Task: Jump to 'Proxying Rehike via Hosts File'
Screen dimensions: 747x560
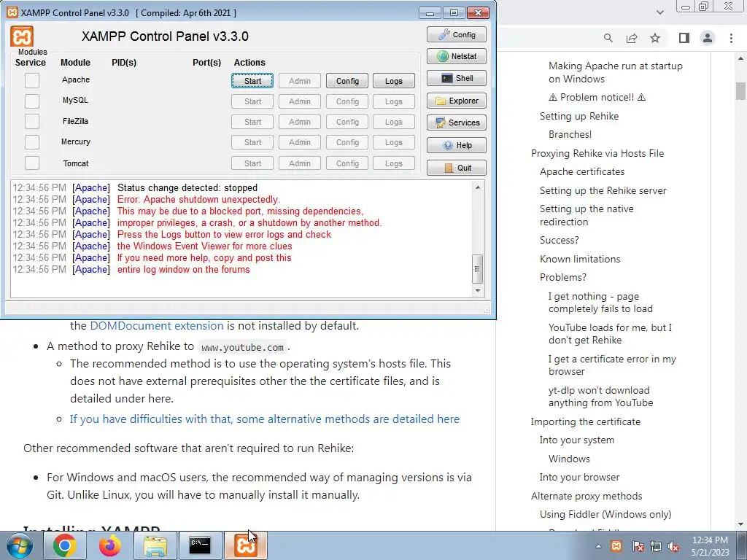Action: coord(597,153)
